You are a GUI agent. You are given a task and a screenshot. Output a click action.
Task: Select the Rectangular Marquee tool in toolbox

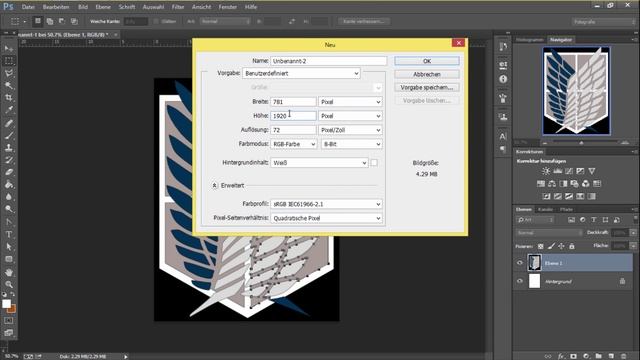[x=9, y=60]
